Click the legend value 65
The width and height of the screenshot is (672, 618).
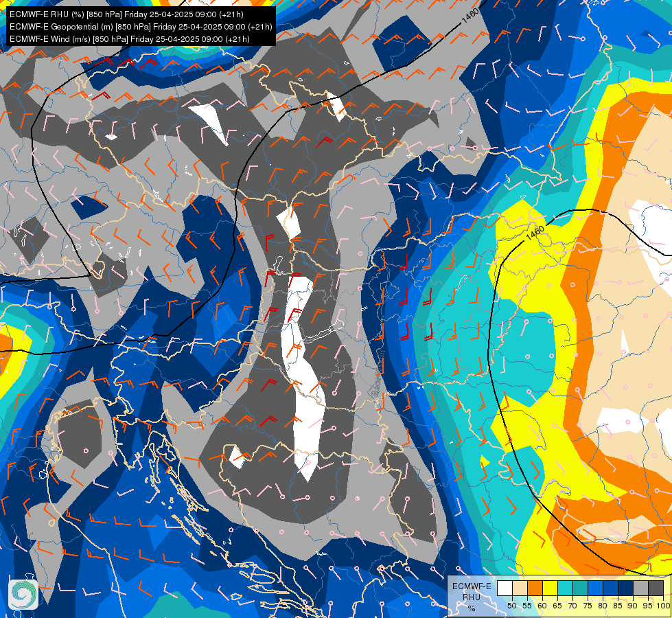(557, 606)
